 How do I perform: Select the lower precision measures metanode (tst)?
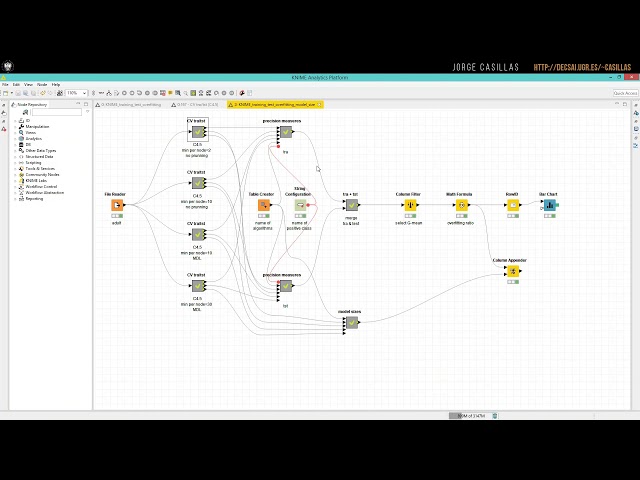coord(286,286)
